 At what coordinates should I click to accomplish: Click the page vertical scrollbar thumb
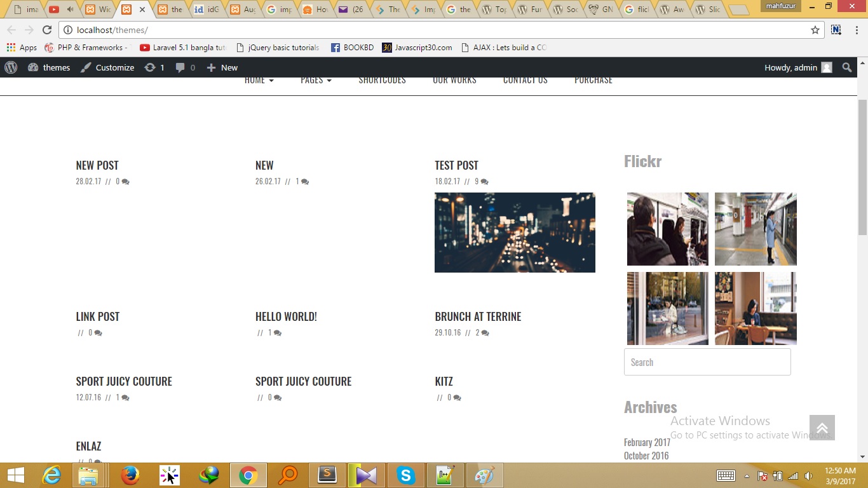863,167
